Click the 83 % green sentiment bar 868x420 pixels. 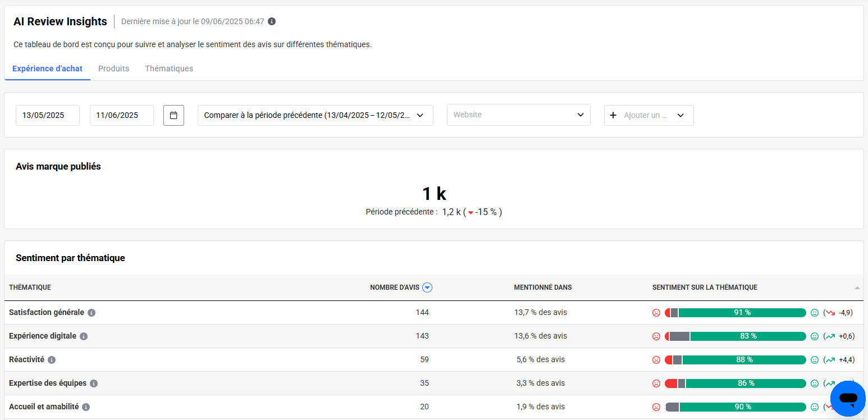[x=748, y=336]
